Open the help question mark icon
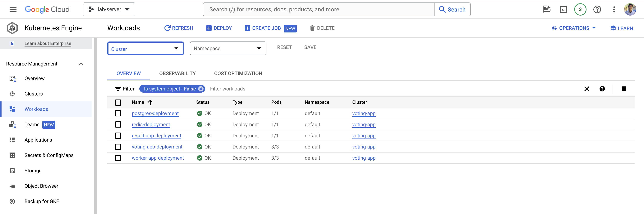 (597, 10)
